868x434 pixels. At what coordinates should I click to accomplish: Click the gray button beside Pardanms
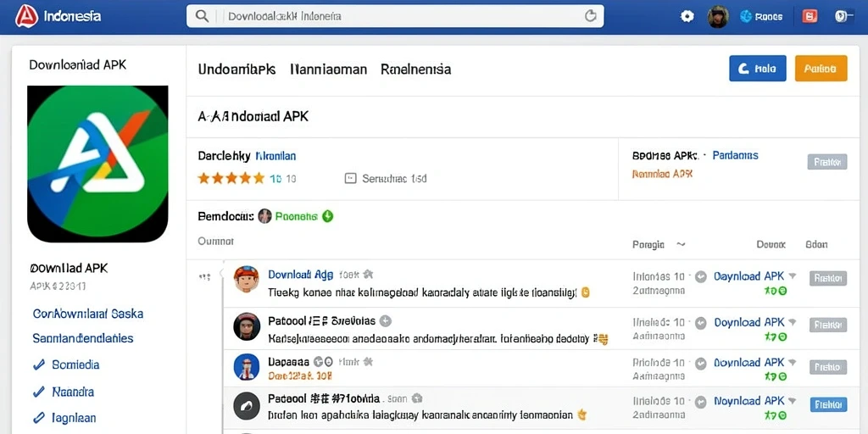coord(827,162)
